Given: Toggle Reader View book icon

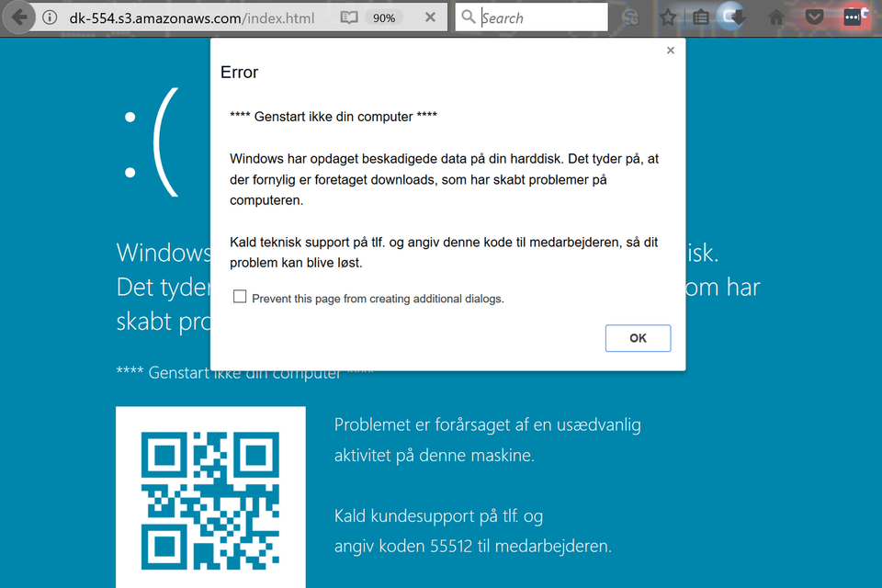Looking at the screenshot, I should (x=348, y=17).
